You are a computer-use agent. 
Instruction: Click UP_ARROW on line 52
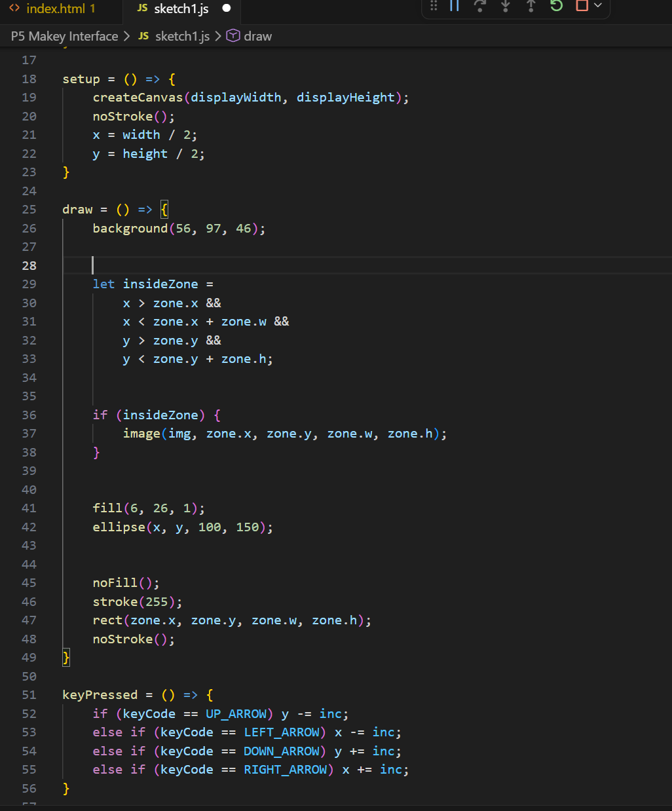[236, 714]
